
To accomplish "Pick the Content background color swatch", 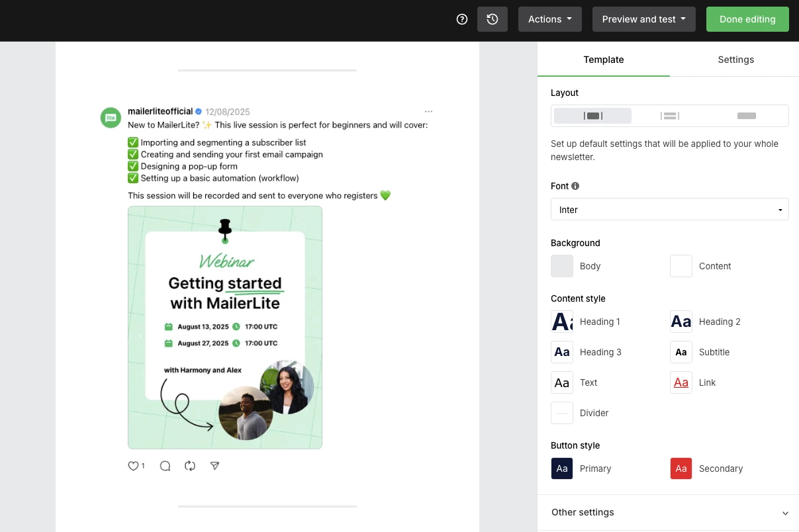I will [681, 266].
